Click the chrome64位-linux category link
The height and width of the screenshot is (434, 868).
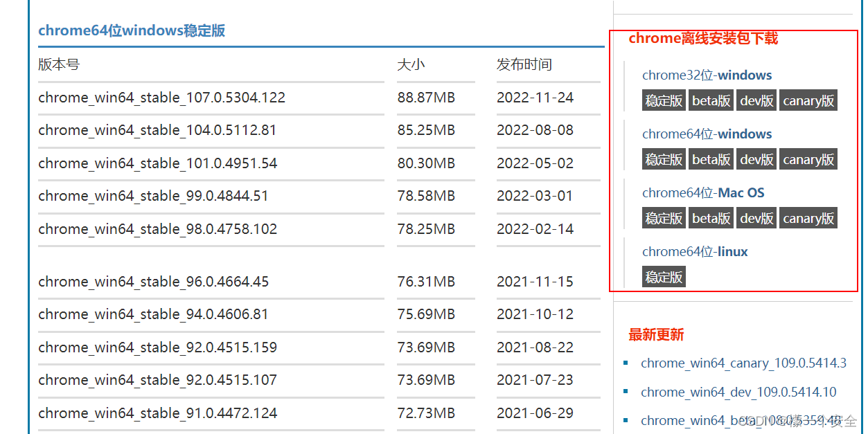pos(695,252)
